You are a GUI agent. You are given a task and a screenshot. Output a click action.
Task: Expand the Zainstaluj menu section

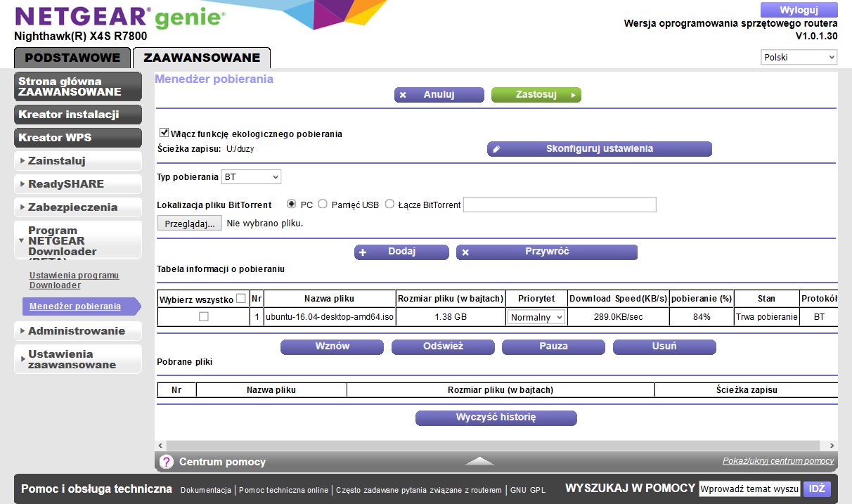(78, 161)
